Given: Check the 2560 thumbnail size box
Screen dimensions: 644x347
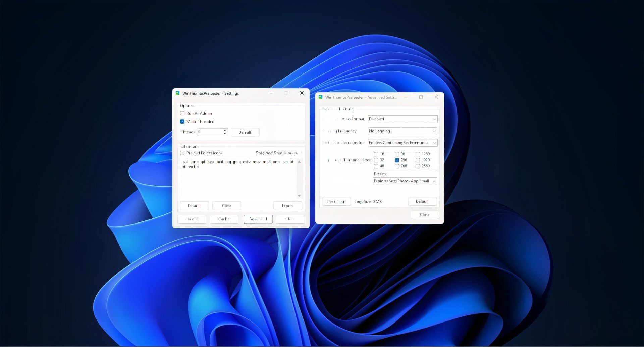Looking at the screenshot, I should point(418,166).
